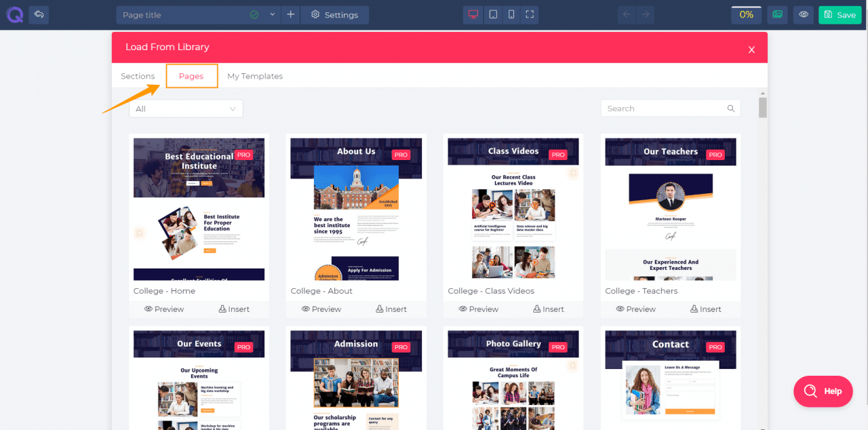Open College - About thumbnail
The height and width of the screenshot is (430, 868).
[x=356, y=210]
